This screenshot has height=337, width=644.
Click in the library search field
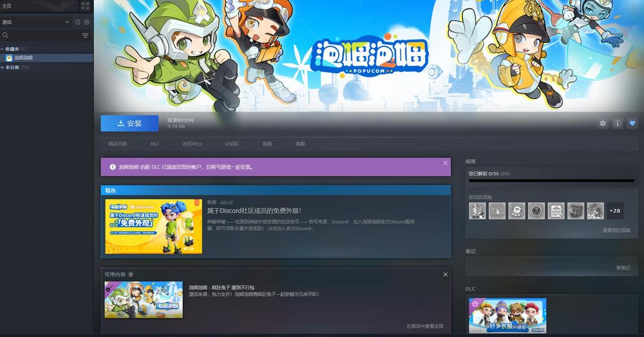pyautogui.click(x=45, y=35)
